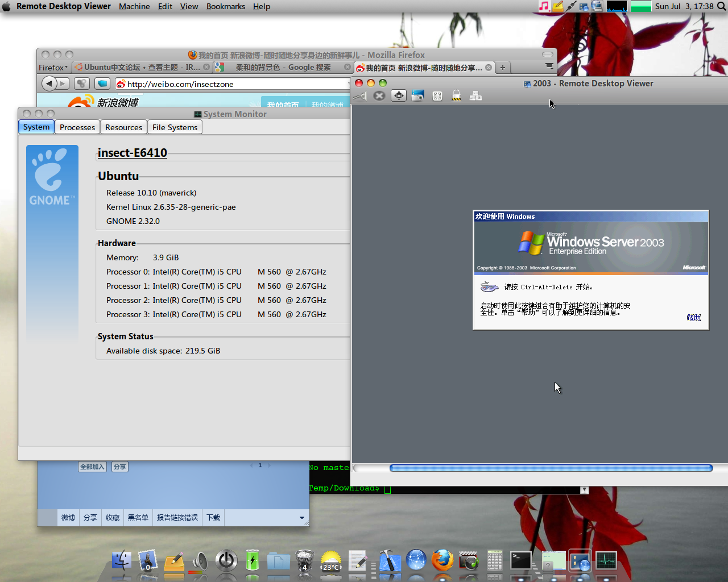Click 微博 in bottom bar
The image size is (728, 582).
(x=68, y=518)
